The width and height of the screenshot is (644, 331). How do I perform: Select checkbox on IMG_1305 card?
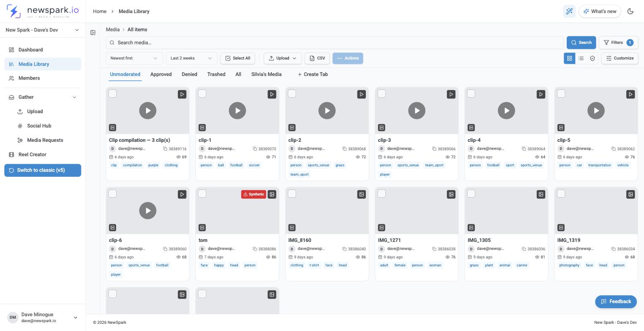[x=471, y=194]
